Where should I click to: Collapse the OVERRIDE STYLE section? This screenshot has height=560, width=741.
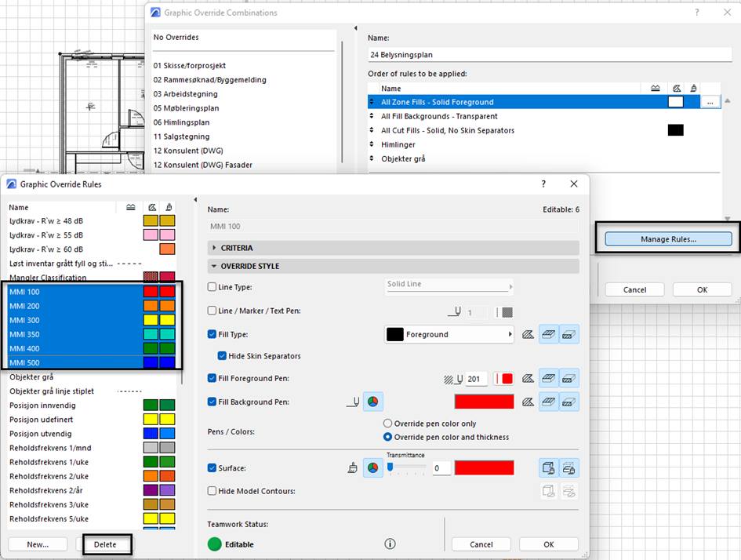pos(393,266)
